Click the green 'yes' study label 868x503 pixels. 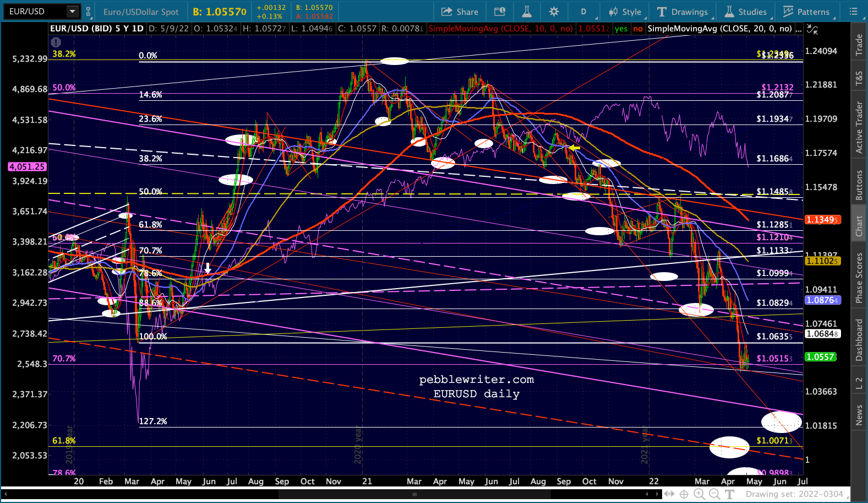tap(621, 28)
